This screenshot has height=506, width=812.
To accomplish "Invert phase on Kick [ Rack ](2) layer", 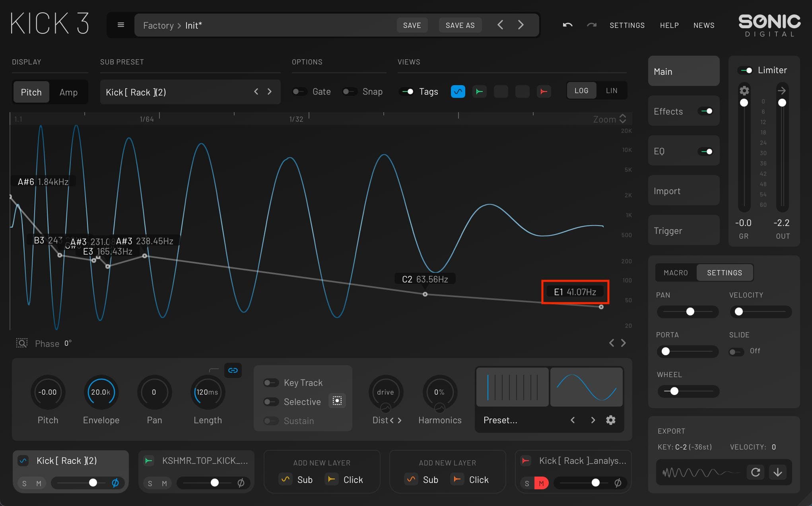I will (x=115, y=483).
